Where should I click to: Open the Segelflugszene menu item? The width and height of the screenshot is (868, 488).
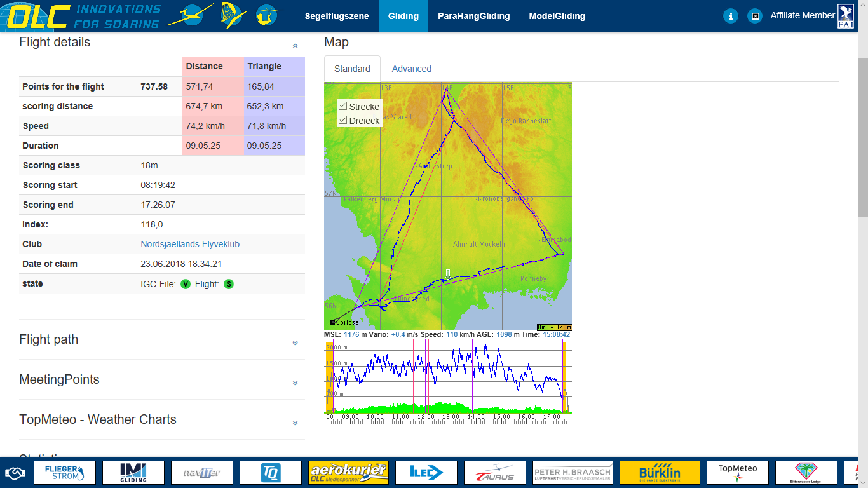click(x=337, y=17)
